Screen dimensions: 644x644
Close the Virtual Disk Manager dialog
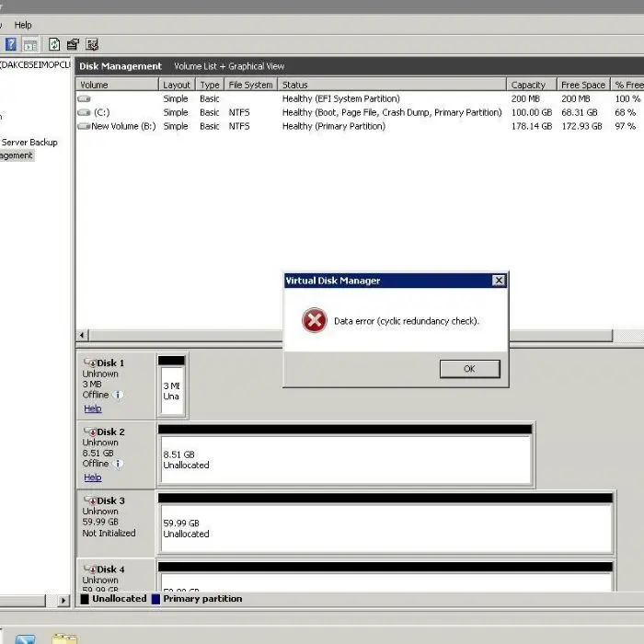499,281
